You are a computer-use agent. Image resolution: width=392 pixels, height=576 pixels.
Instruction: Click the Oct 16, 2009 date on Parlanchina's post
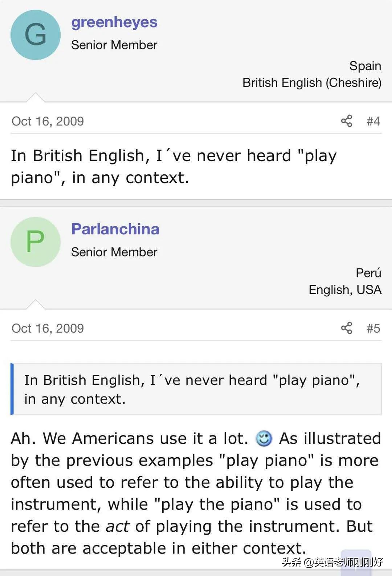click(x=48, y=328)
